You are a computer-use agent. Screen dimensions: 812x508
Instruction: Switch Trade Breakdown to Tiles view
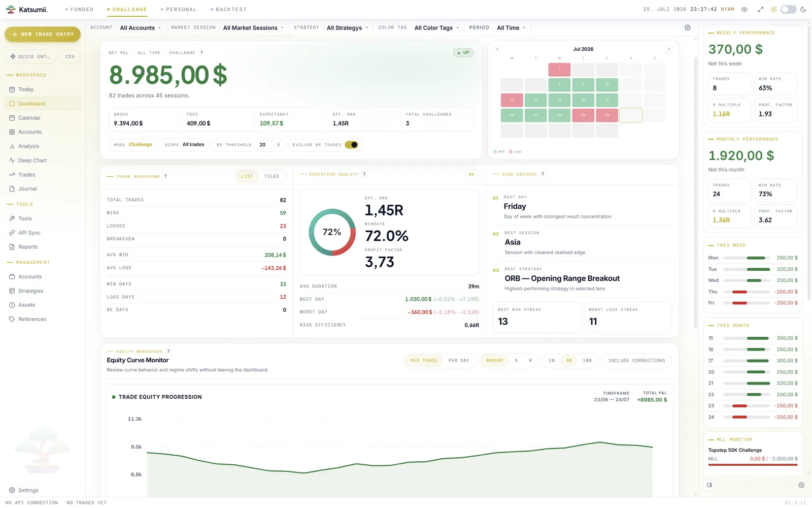272,176
